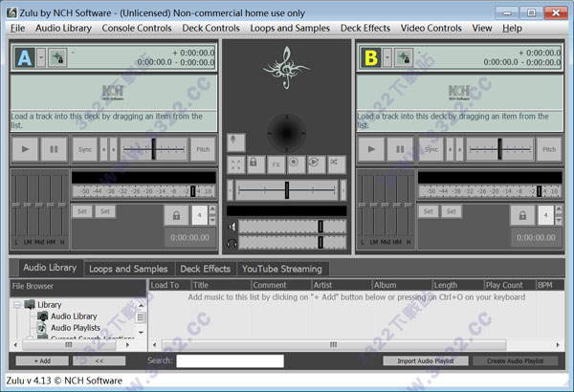Play the track on Deck A
Viewport: 574px width, 392px height.
point(25,149)
